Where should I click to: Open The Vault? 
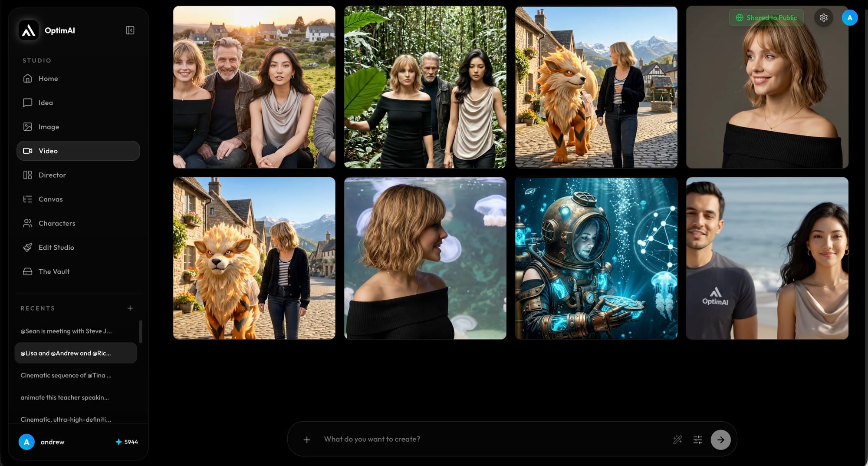(78, 271)
